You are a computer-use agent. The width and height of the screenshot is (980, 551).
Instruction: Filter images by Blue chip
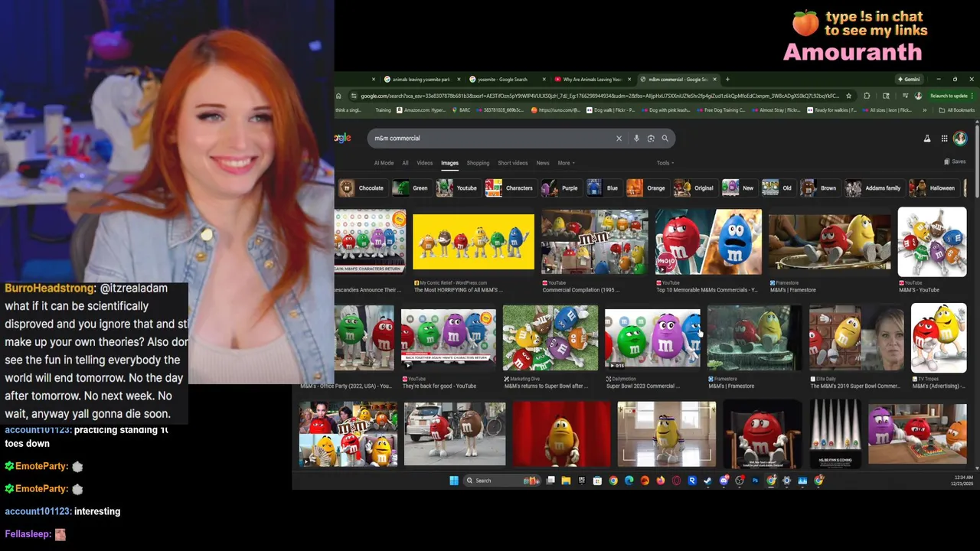coord(604,188)
